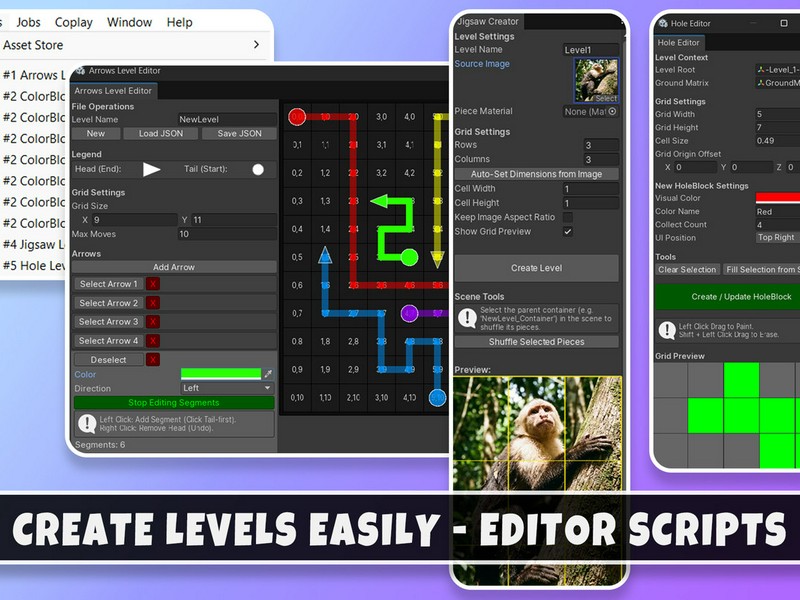This screenshot has width=800, height=600.
Task: Delete Arrow 1 with its red X
Action: coord(153,284)
